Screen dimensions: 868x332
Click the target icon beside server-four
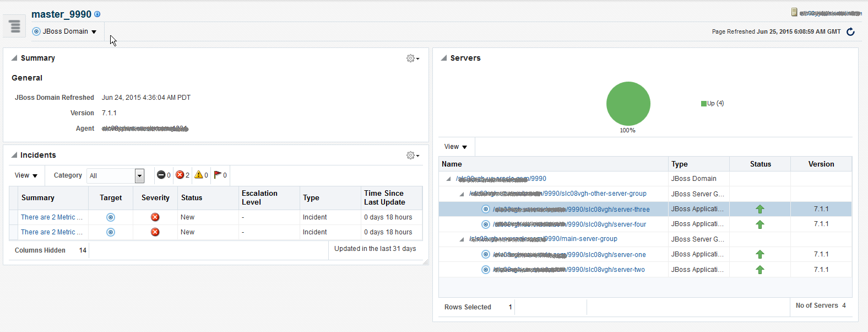pyautogui.click(x=486, y=224)
